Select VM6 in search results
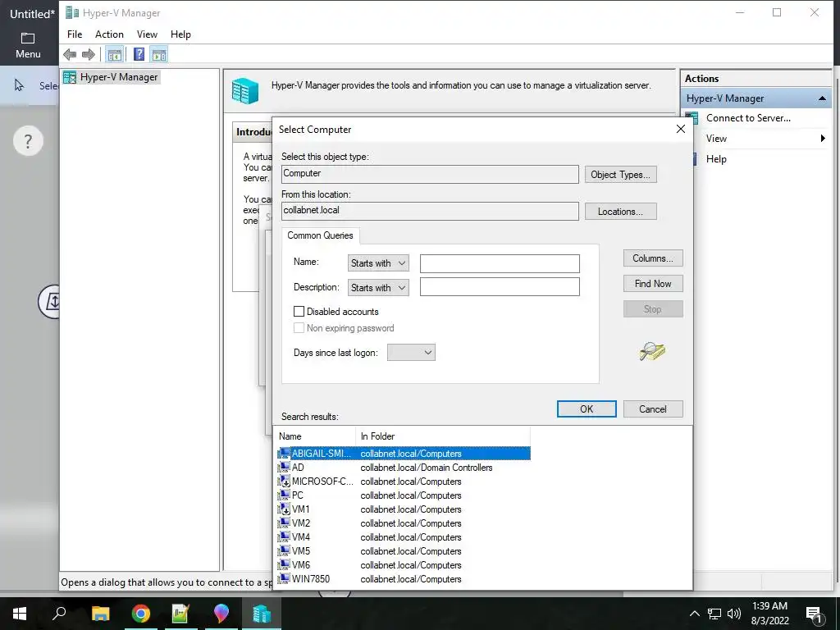This screenshot has height=630, width=840. [x=404, y=564]
